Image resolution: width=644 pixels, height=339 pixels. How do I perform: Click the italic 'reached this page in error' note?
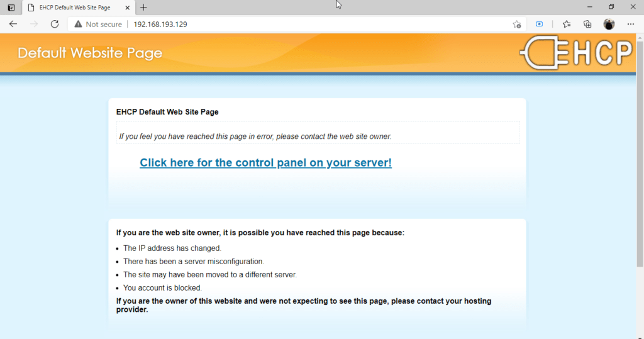(x=255, y=136)
